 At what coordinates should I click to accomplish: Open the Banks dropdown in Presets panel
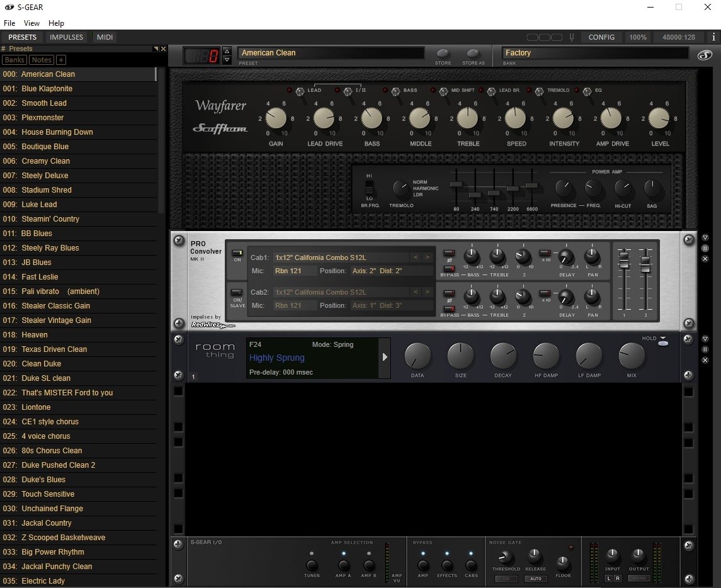click(14, 60)
